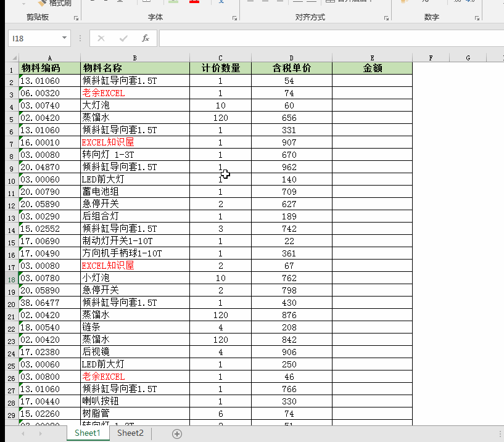Screen dimensions: 504x442
Task: Click the unit price 656 cell
Action: tap(292, 118)
